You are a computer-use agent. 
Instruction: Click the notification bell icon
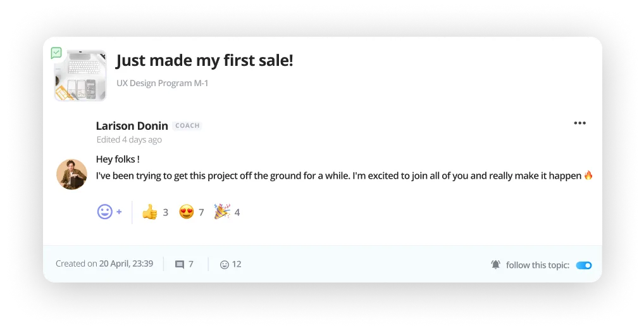click(495, 265)
